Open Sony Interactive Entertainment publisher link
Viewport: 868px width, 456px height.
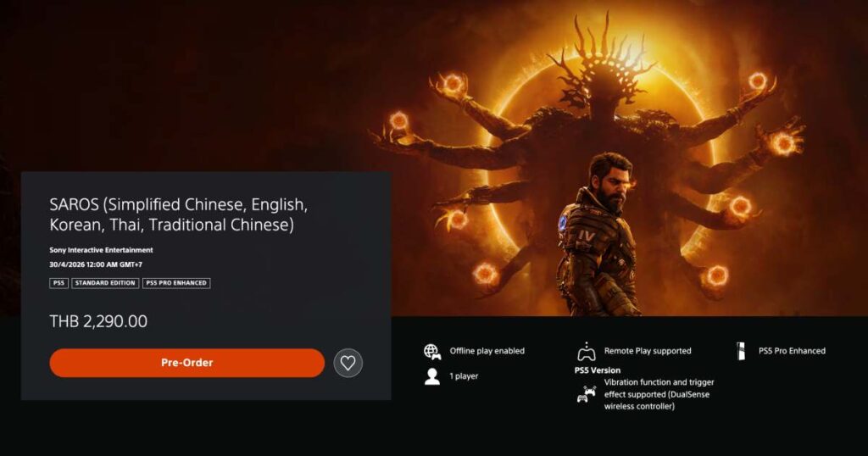pos(102,250)
